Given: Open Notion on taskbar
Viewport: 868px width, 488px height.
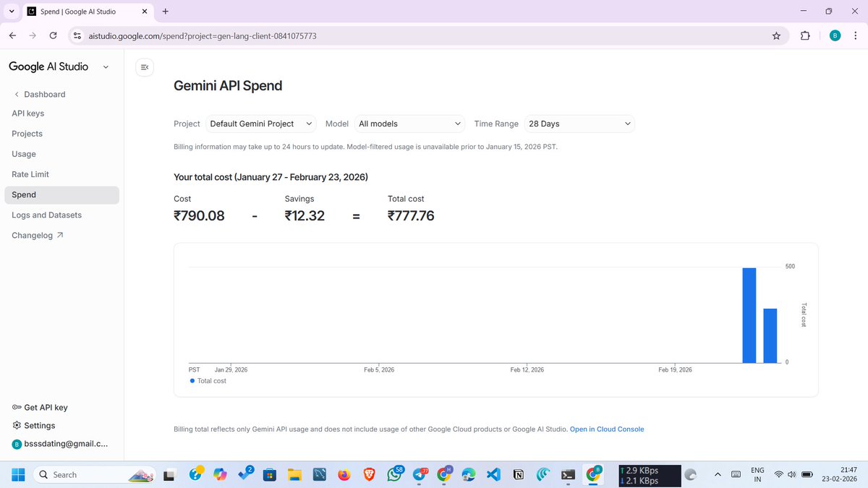Looking at the screenshot, I should point(519,475).
